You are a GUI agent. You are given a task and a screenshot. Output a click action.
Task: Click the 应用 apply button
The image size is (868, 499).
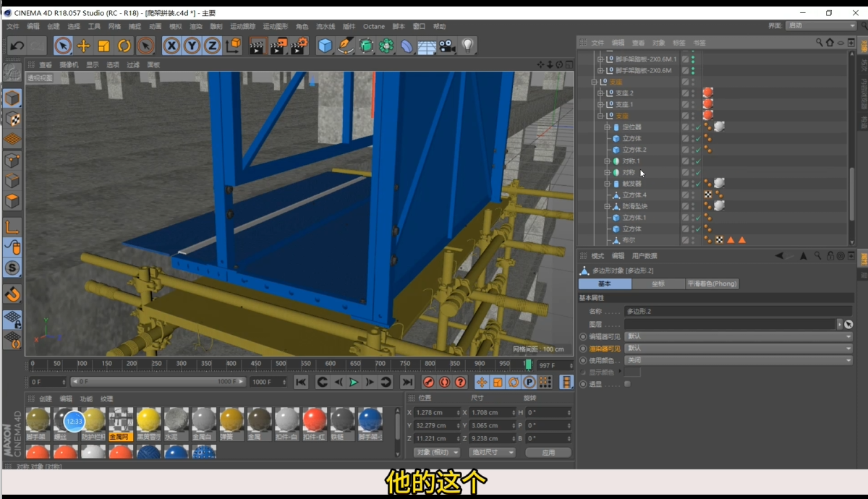pyautogui.click(x=548, y=452)
